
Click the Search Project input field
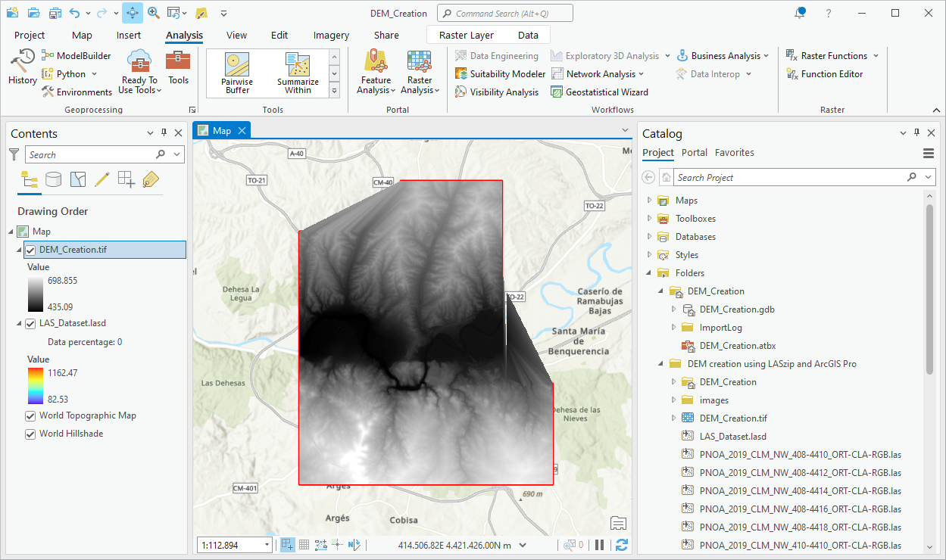tap(788, 177)
